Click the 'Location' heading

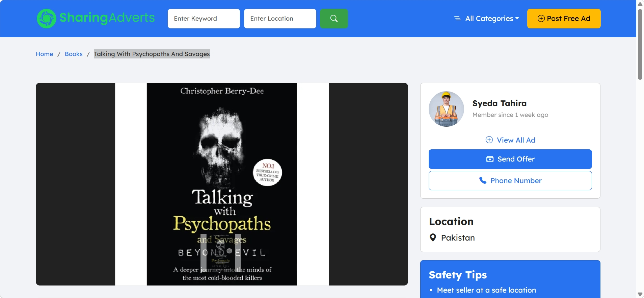pos(451,222)
